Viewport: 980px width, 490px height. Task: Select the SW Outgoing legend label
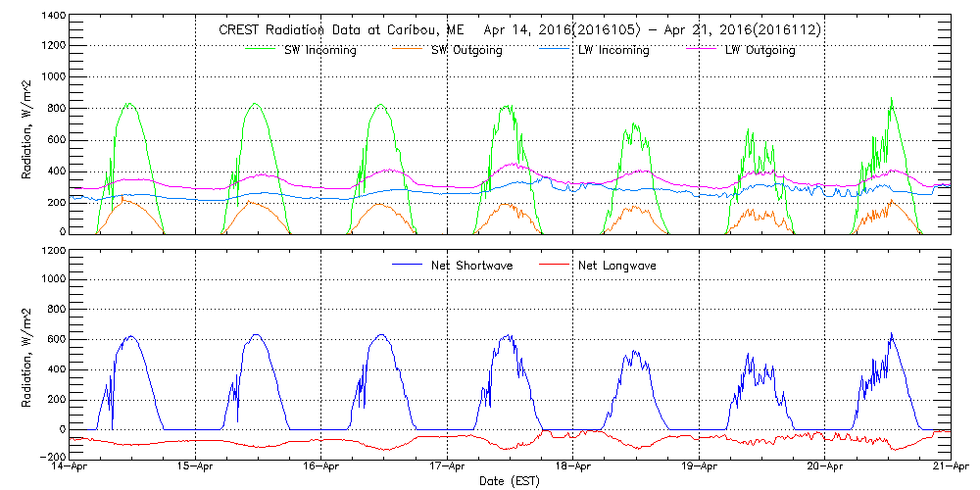coord(466,51)
